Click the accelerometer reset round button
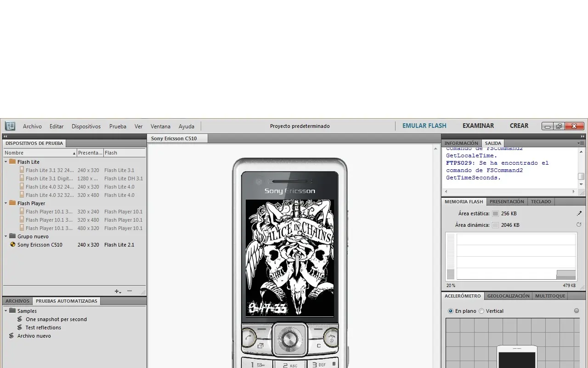 [577, 311]
